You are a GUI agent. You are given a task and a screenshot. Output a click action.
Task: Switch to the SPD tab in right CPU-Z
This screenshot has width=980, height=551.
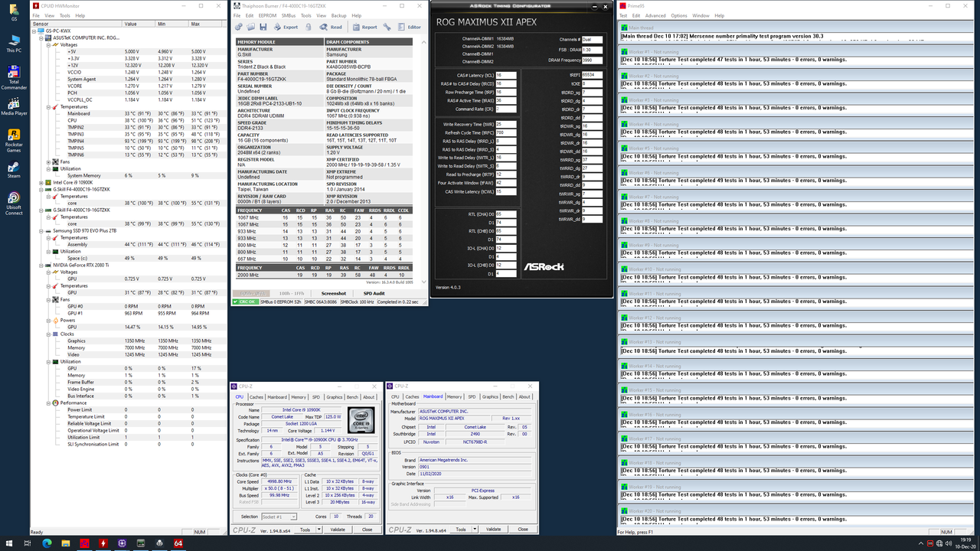[x=472, y=396]
